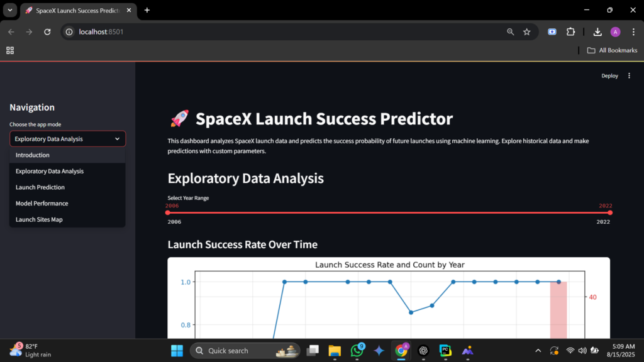Select the Model Performance mode
644x362 pixels.
coord(67,203)
